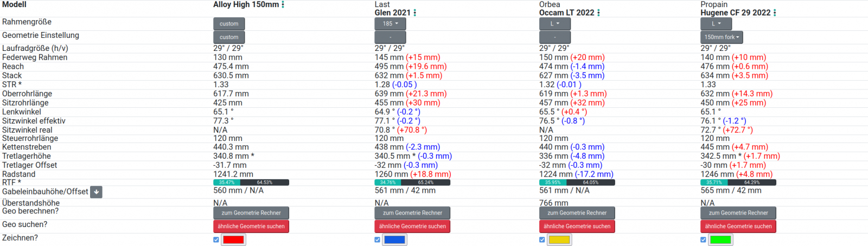Click 'zum Geometrie Rechner' for Alloy High

[251, 213]
